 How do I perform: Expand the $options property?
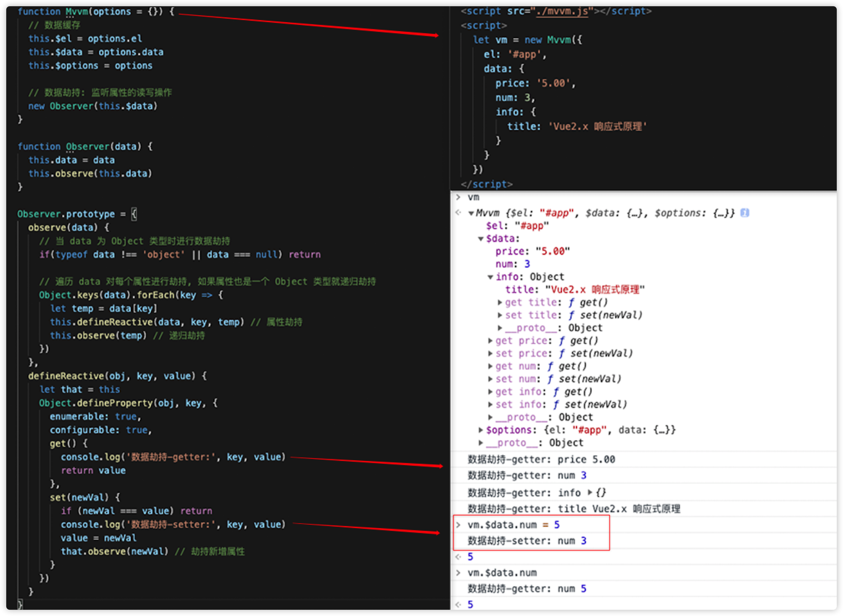pos(481,430)
